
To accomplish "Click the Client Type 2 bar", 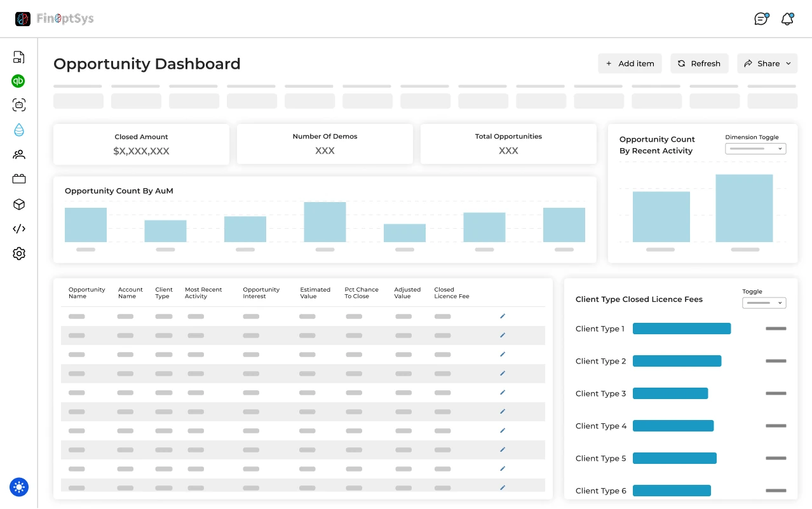I will pyautogui.click(x=677, y=361).
